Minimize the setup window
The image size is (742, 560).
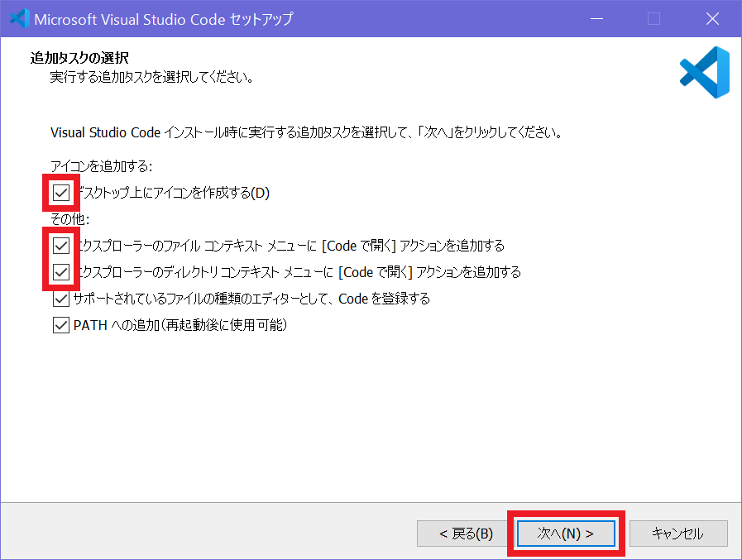596,18
